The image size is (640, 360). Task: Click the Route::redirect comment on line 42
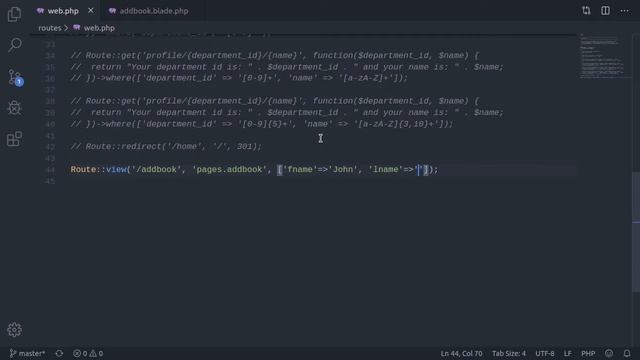[166, 147]
